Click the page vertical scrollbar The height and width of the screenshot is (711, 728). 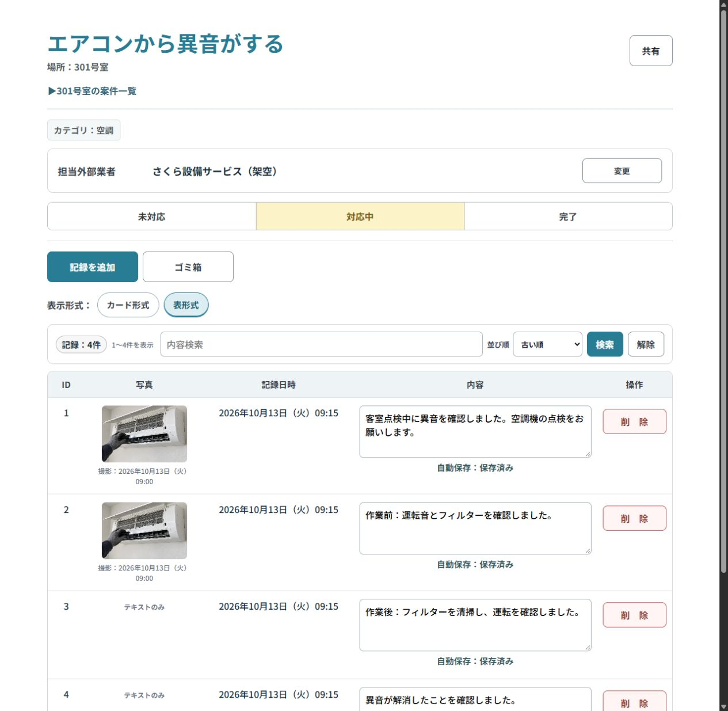[723, 291]
